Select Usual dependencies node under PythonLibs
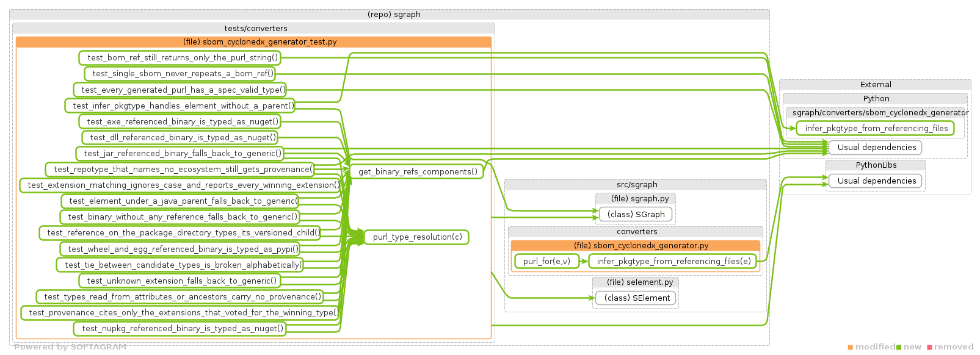Screen dimensions: 980x355 876,181
